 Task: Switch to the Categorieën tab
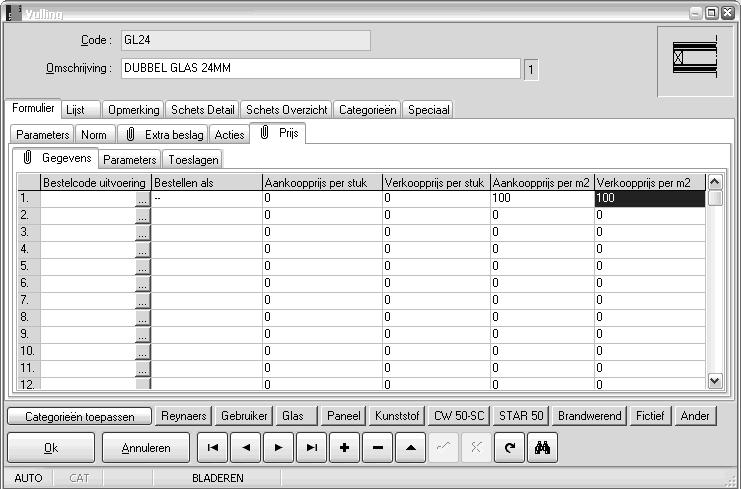tap(367, 110)
